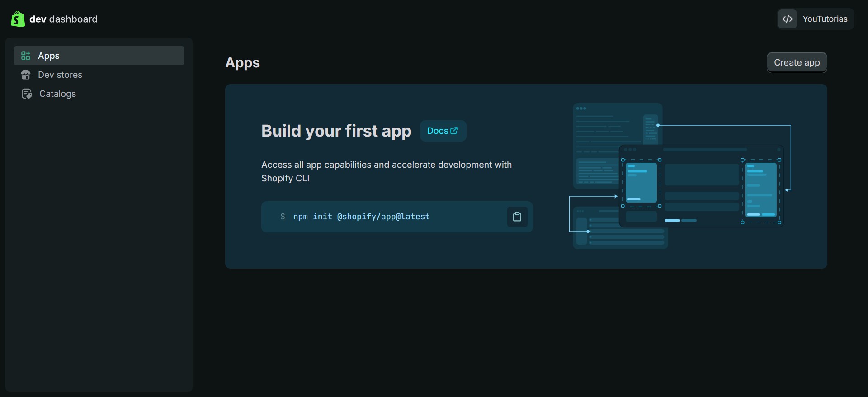Click the Dev stores storefront icon
This screenshot has width=868, height=397.
(26, 75)
